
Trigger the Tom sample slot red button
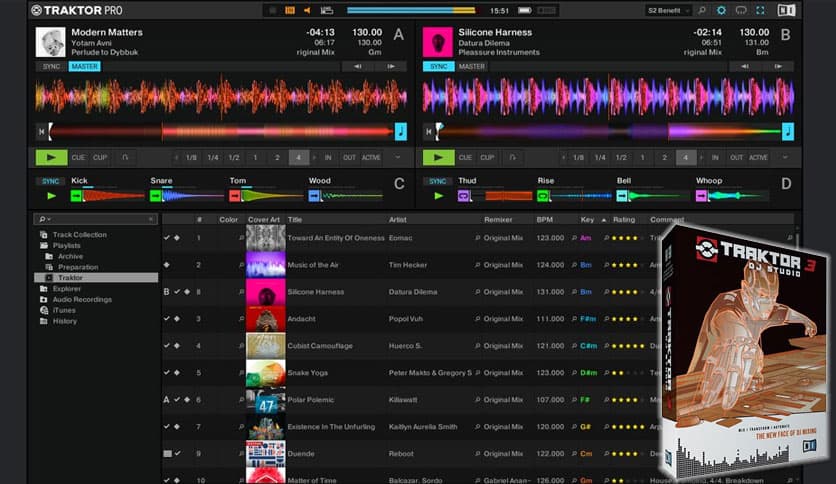click(235, 196)
